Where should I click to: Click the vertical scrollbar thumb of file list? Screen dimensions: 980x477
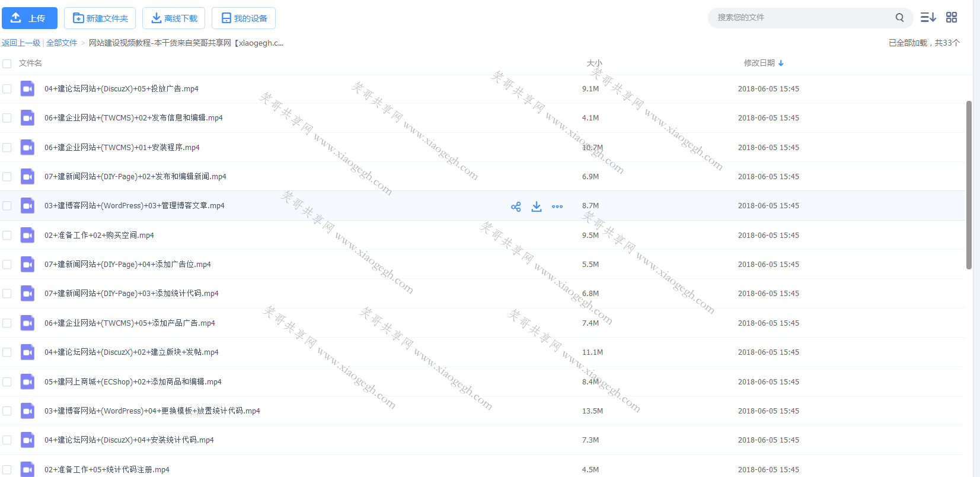coord(969,185)
